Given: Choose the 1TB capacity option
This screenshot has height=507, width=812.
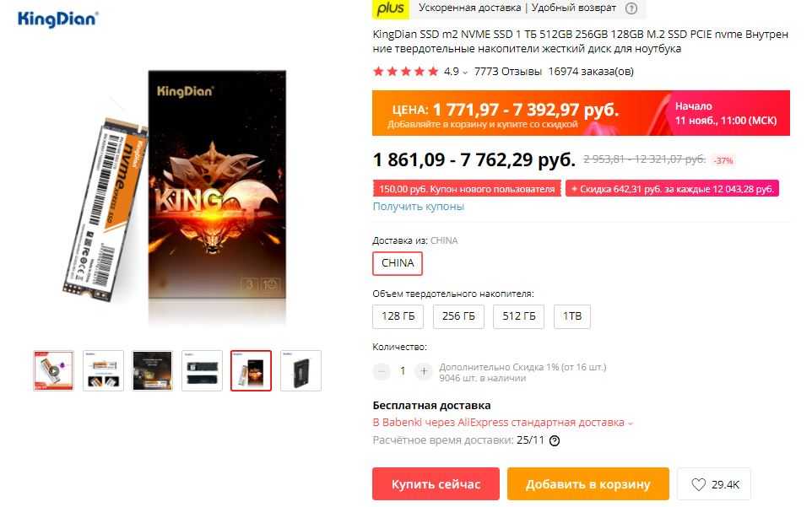Looking at the screenshot, I should tap(572, 316).
